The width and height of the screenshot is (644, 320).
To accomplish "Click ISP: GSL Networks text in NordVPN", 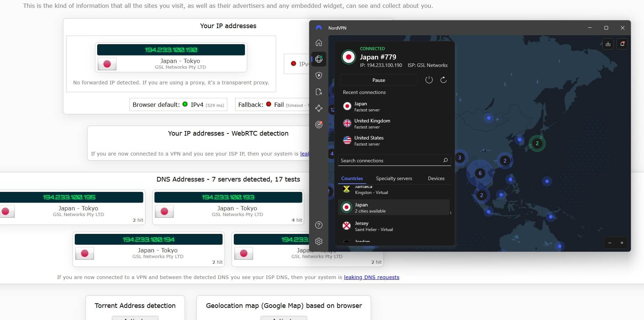I will coord(428,65).
